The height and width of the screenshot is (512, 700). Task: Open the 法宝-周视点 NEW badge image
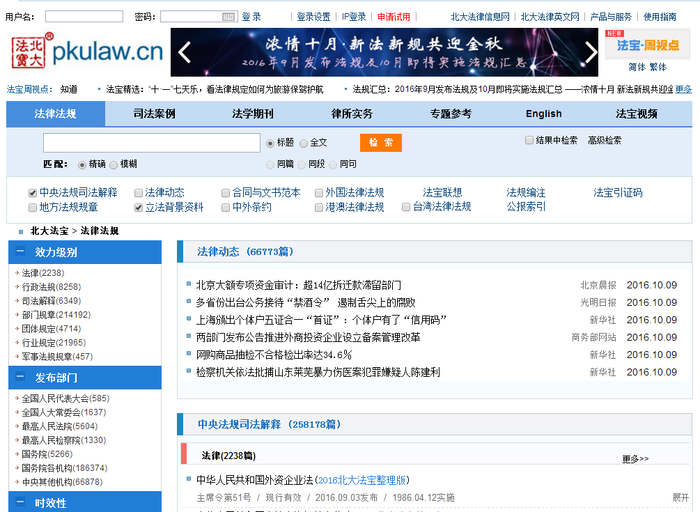click(x=647, y=43)
